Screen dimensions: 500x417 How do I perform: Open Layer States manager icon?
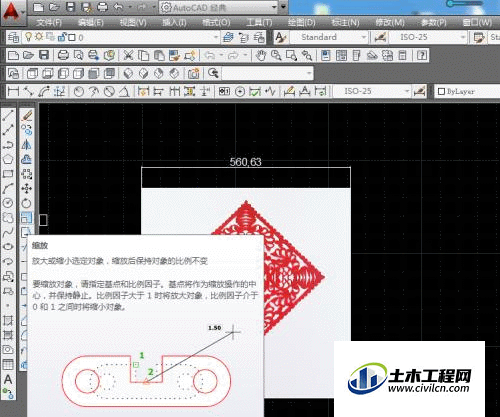click(x=259, y=37)
